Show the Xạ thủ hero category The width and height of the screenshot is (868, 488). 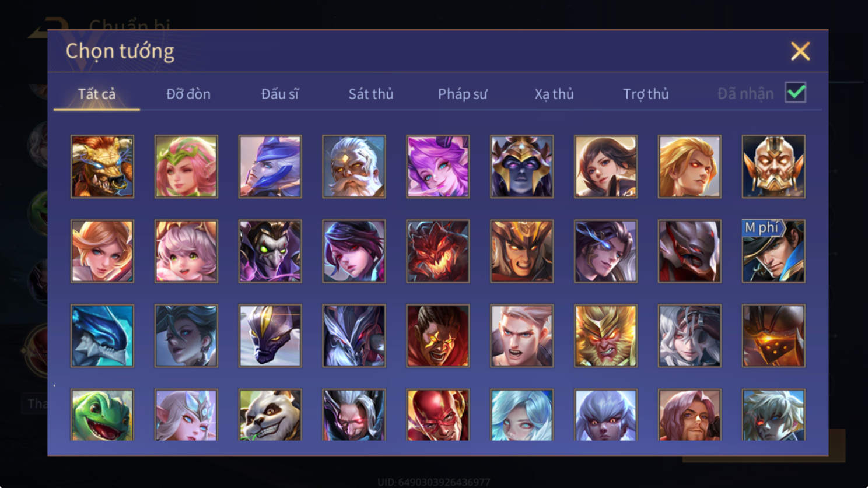click(x=554, y=94)
